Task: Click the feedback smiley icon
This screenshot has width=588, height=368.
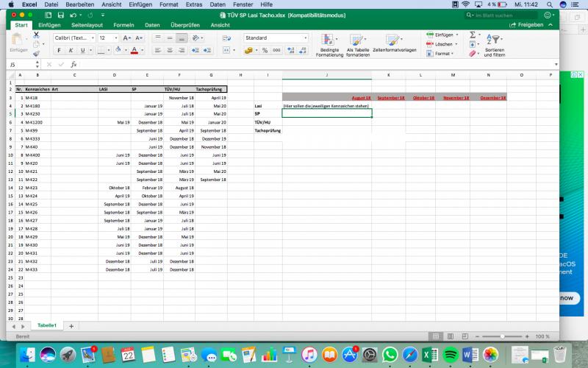Action: coord(548,15)
